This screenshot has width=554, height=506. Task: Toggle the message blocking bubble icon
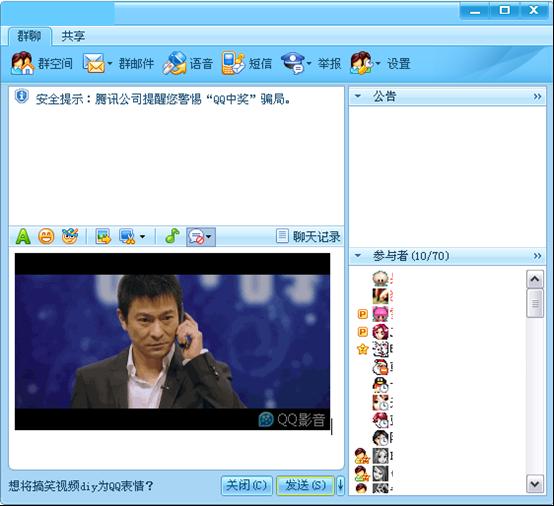click(196, 236)
